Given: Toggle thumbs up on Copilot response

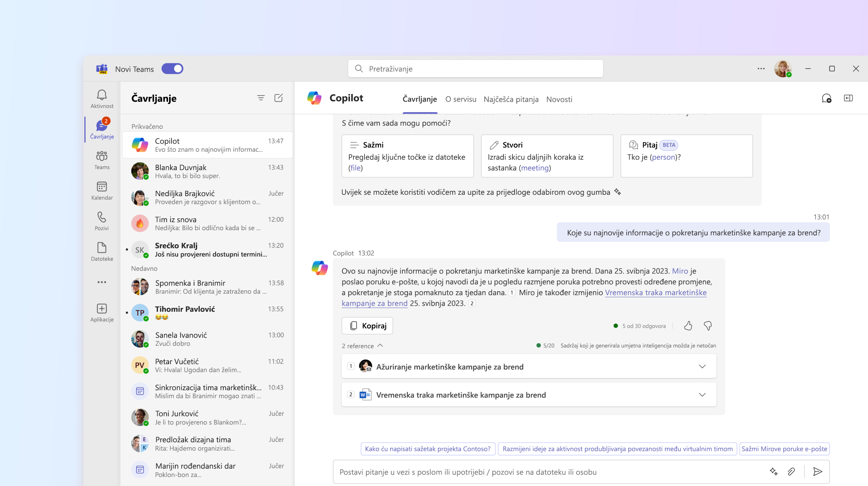Looking at the screenshot, I should pos(688,326).
